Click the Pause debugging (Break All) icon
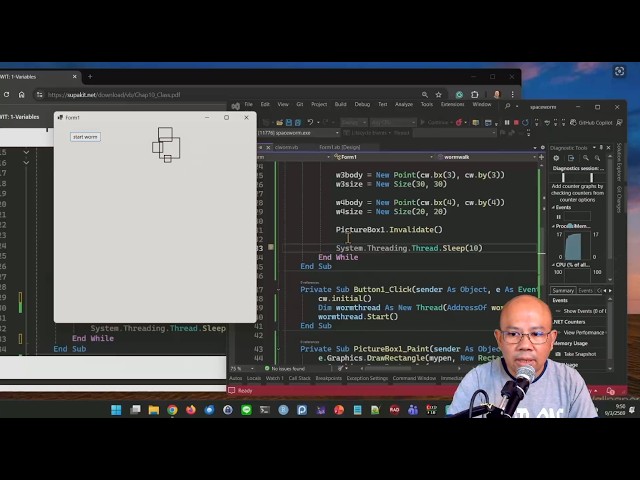640x480 pixels. (507, 122)
